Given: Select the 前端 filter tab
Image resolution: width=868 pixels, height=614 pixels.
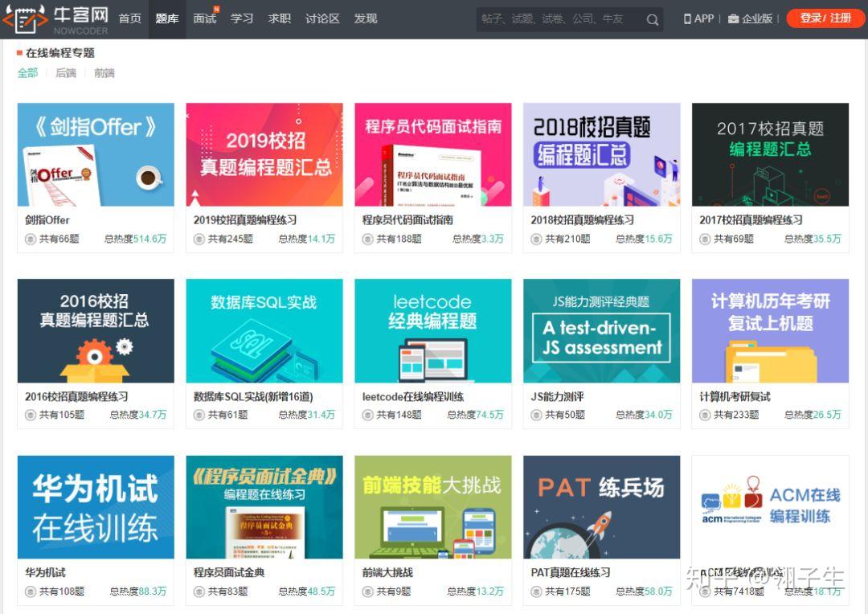Looking at the screenshot, I should coord(104,72).
